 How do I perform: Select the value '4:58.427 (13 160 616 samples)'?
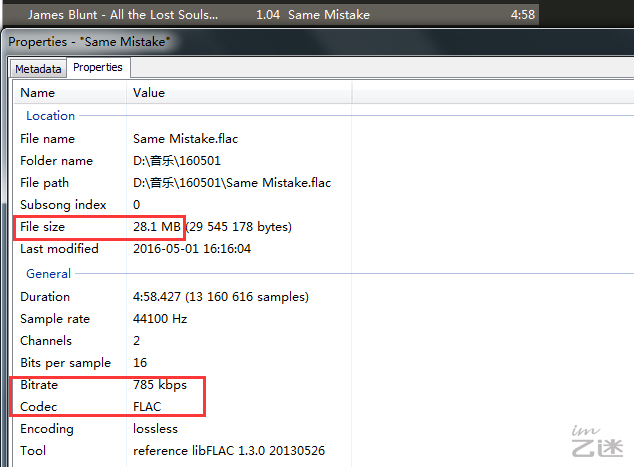tap(221, 297)
